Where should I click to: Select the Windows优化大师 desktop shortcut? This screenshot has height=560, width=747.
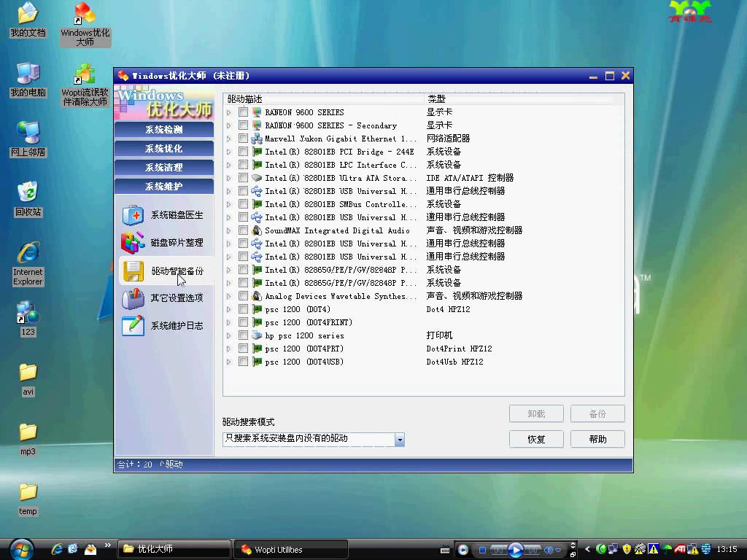pos(85,24)
